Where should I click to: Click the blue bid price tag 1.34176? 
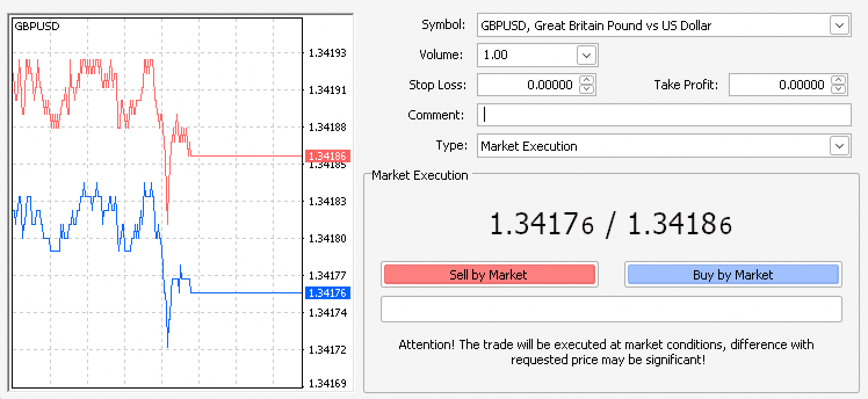[x=328, y=293]
